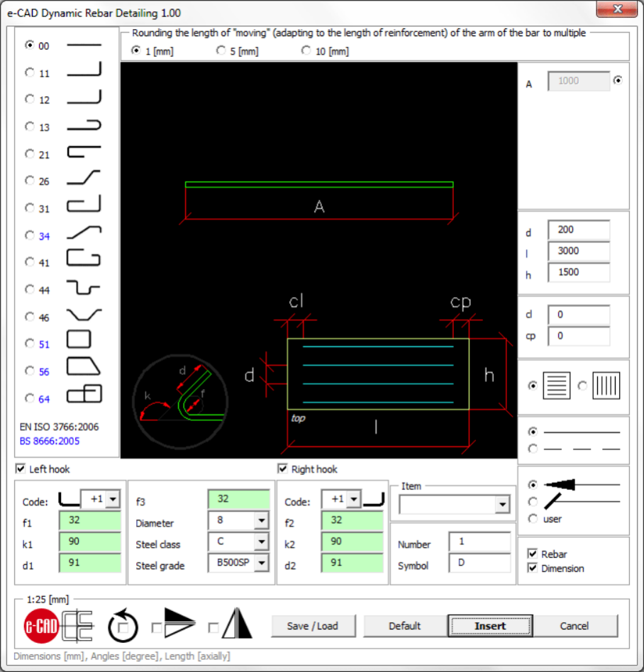The image size is (644, 672).
Task: Click the d1 value field
Action: (x=90, y=563)
